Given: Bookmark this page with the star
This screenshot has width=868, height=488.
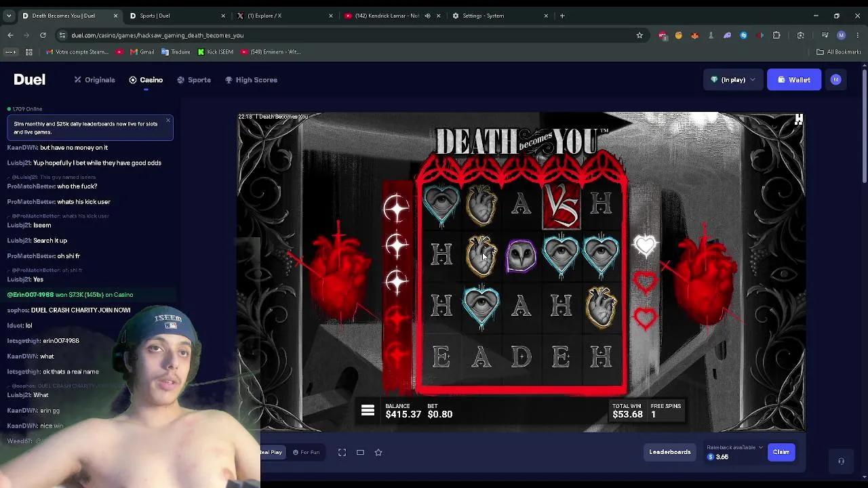Looking at the screenshot, I should click(x=639, y=35).
